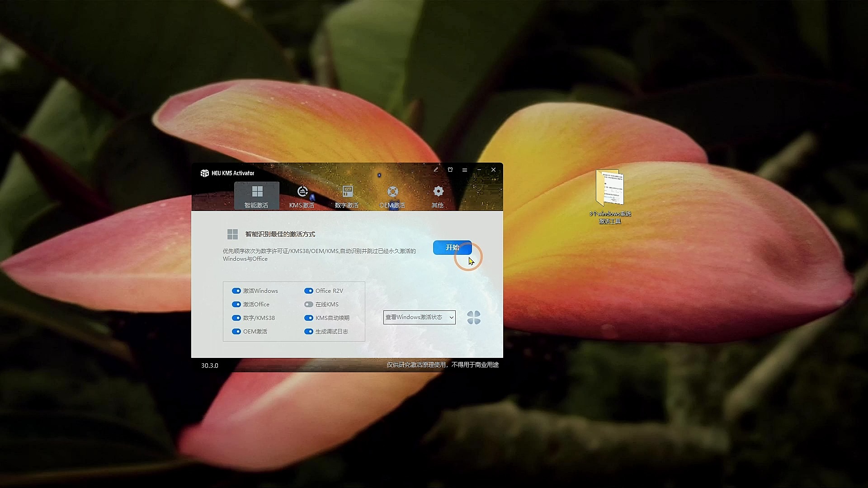The image size is (868, 488).
Task: Disable the 数字/KMS38 toggle
Action: (236, 318)
